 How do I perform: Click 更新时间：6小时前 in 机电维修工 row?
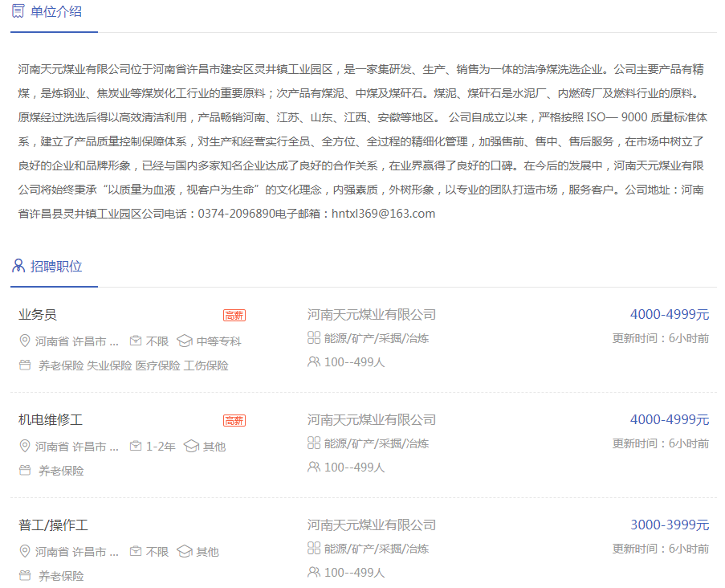click(661, 443)
